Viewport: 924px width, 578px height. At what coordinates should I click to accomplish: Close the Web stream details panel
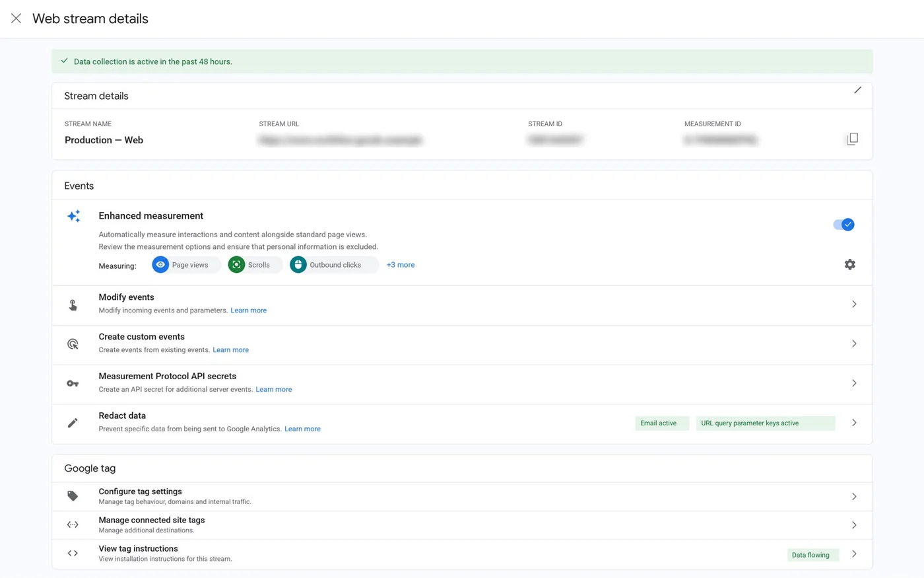click(x=16, y=18)
